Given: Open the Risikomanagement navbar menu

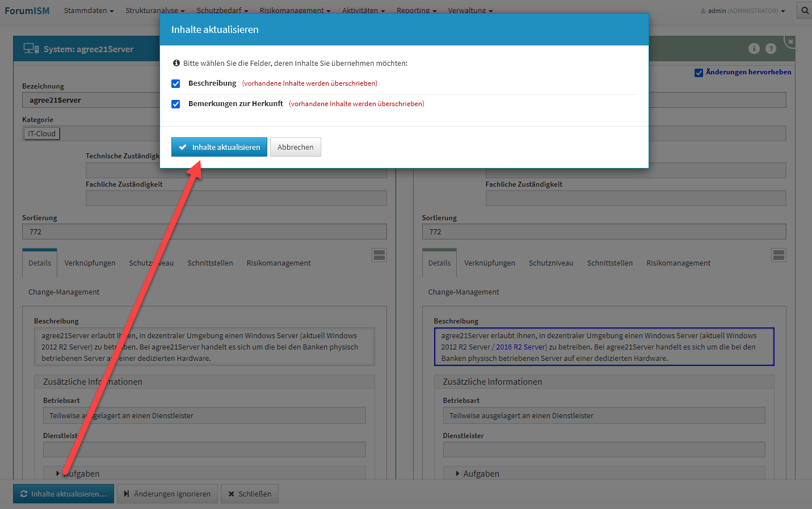Looking at the screenshot, I should (295, 11).
